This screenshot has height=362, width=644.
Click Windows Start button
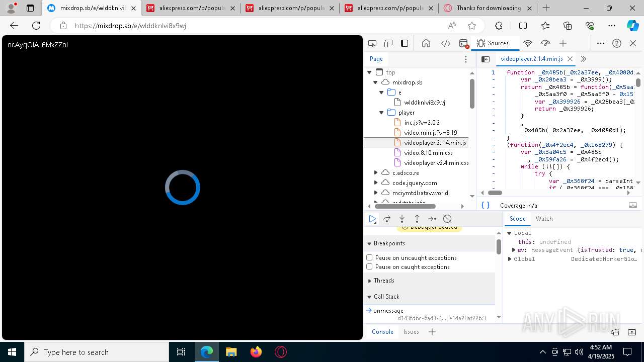pyautogui.click(x=12, y=352)
